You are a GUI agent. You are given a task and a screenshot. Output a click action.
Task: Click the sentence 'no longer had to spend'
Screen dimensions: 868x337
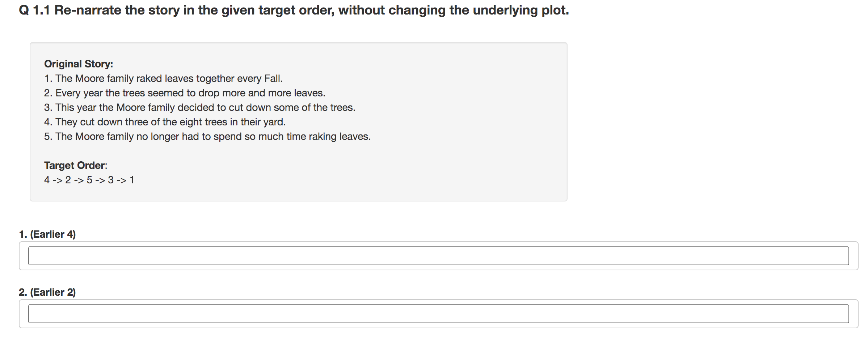click(207, 137)
